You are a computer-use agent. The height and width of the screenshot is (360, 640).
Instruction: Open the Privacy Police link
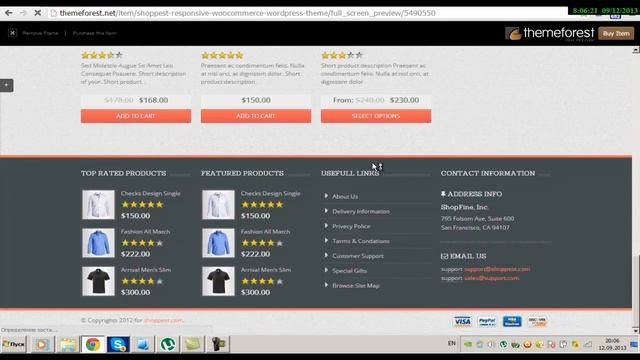tap(351, 226)
